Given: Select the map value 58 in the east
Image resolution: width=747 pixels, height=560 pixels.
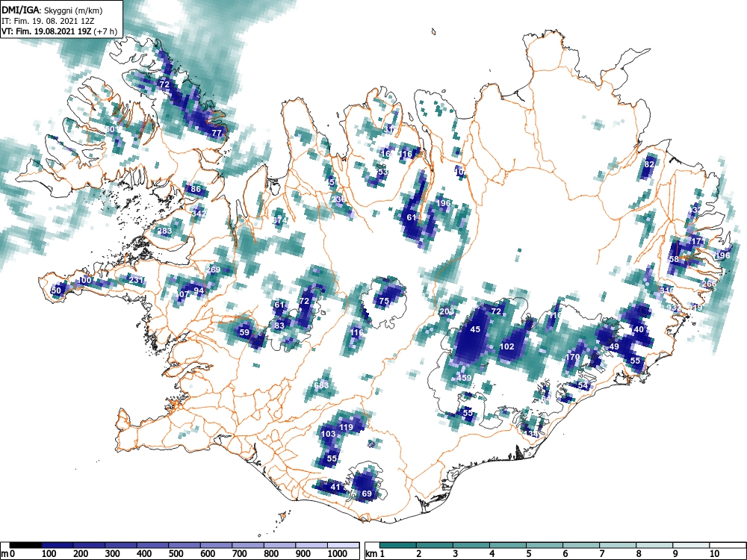Looking at the screenshot, I should click(x=674, y=259).
